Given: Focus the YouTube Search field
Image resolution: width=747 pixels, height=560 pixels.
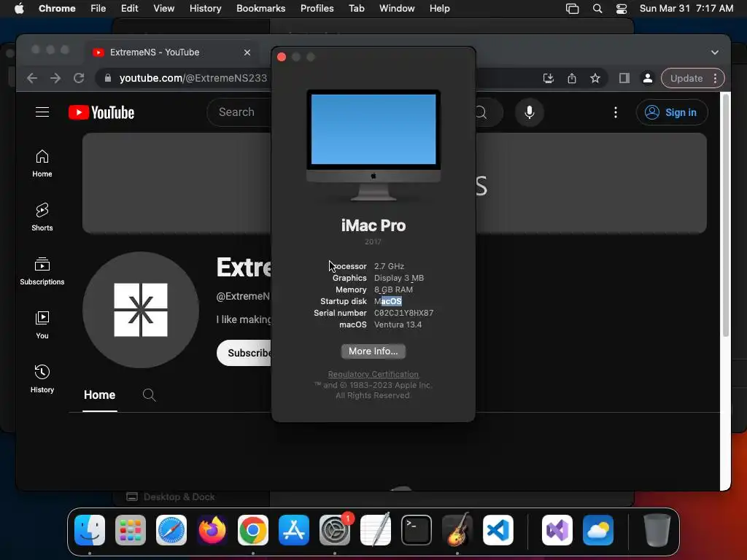Looking at the screenshot, I should click(239, 112).
